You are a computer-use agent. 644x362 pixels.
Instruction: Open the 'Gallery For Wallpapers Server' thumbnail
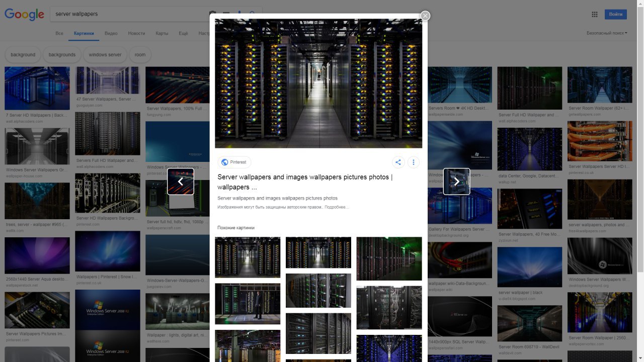click(460, 206)
